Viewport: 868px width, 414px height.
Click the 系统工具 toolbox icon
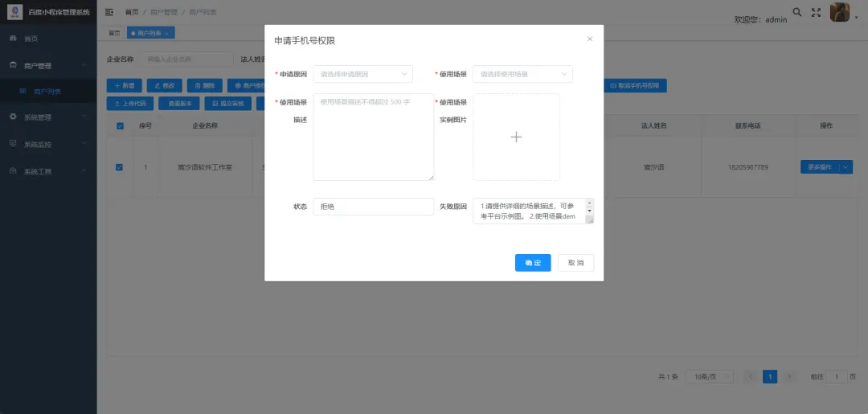pos(14,171)
